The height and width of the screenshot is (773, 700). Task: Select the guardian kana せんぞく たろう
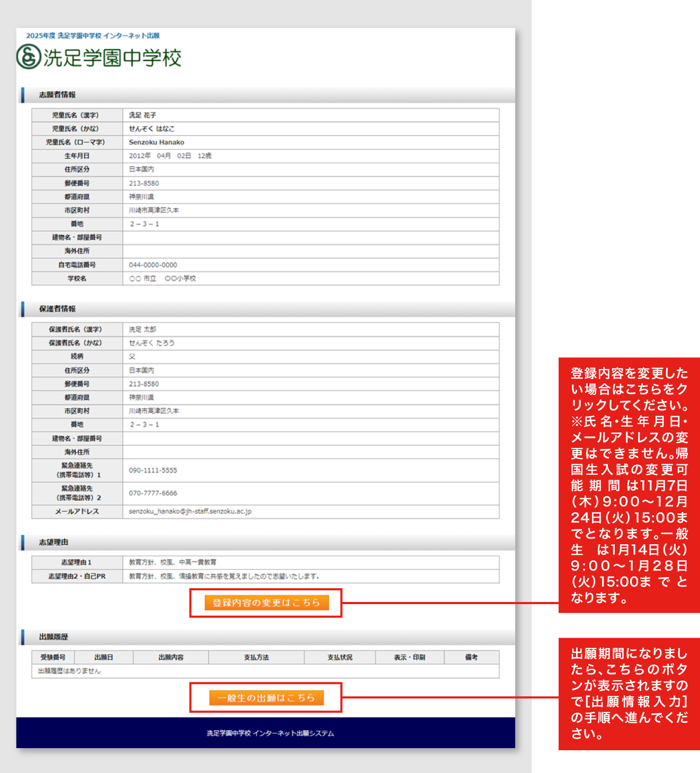pyautogui.click(x=151, y=343)
